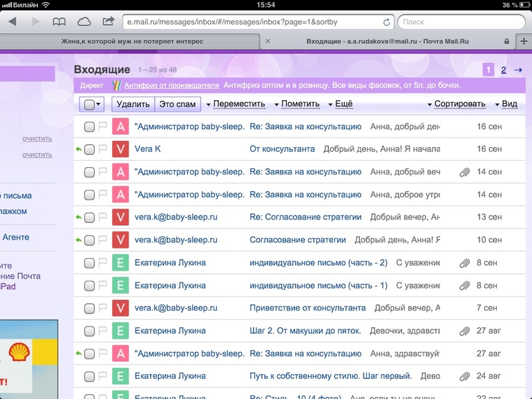This screenshot has height=399, width=532.
Task: Click attachment paperclip on 8 сен email
Action: pyautogui.click(x=464, y=263)
